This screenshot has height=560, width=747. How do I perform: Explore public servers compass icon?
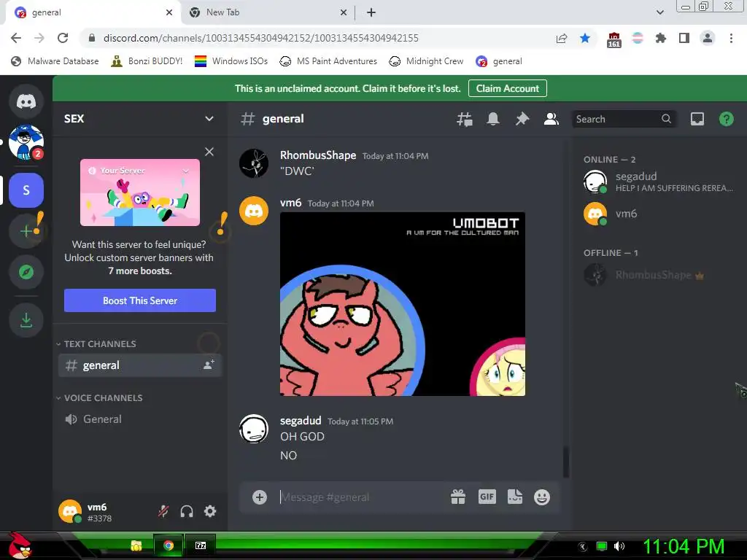click(26, 272)
